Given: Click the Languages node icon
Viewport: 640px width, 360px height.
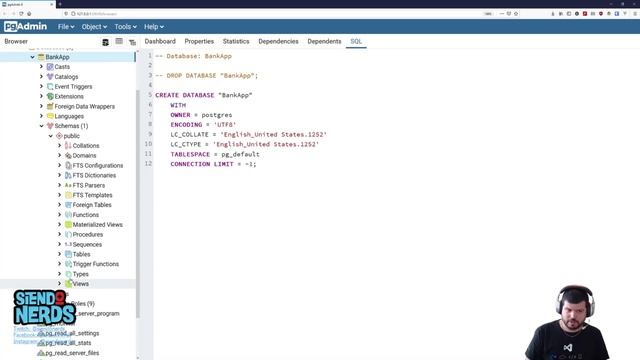Looking at the screenshot, I should pos(50,116).
